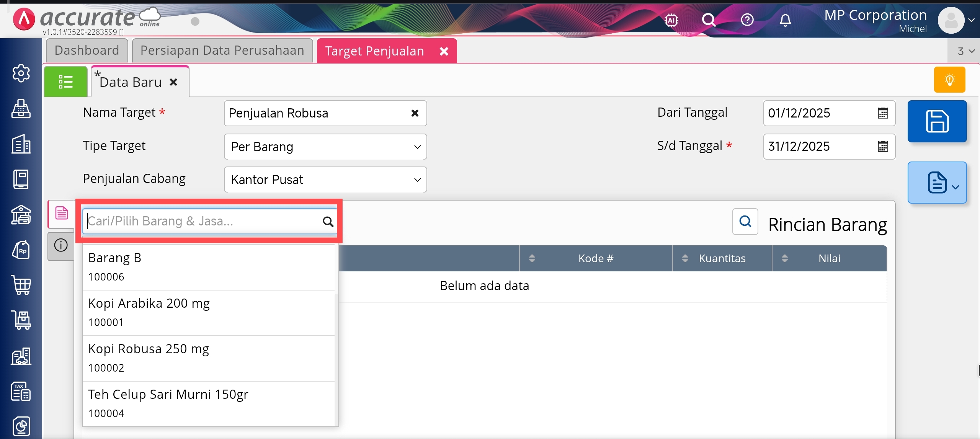
Task: Expand the document actions dropdown button
Action: (x=937, y=183)
